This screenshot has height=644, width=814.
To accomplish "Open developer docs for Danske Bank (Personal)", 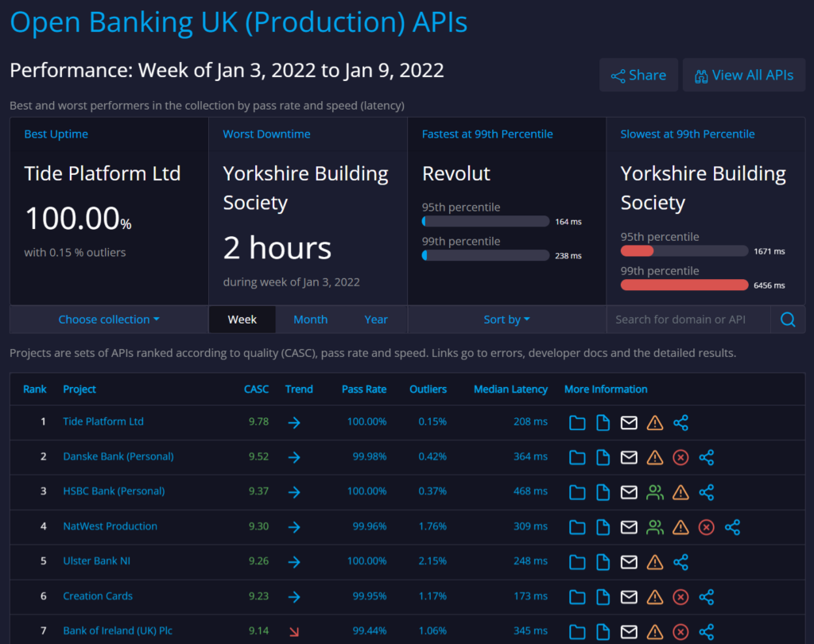I will coord(603,457).
